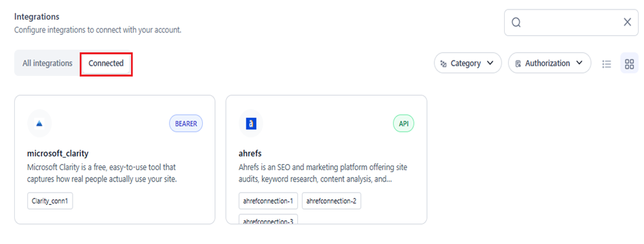Select the Connected tab
This screenshot has height=244, width=644.
[x=106, y=63]
